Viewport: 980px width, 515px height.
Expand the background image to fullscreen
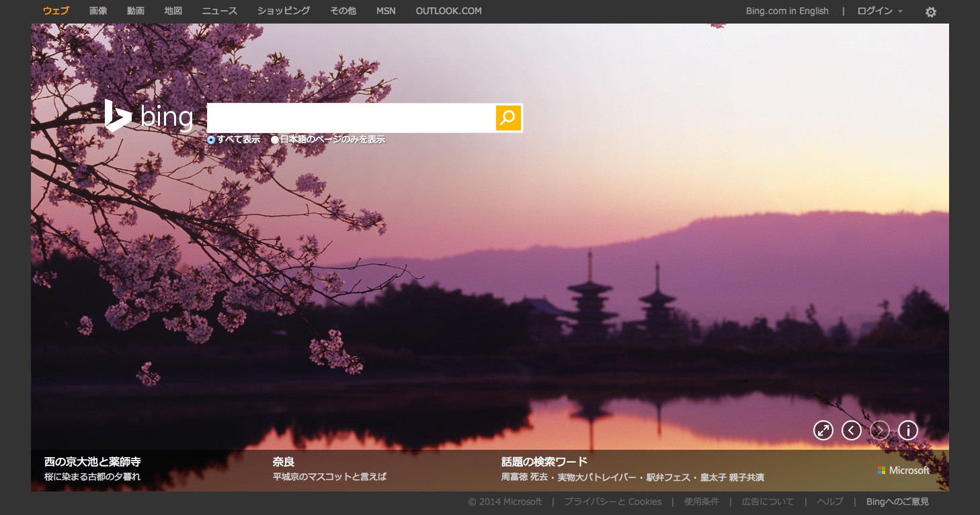click(x=823, y=430)
